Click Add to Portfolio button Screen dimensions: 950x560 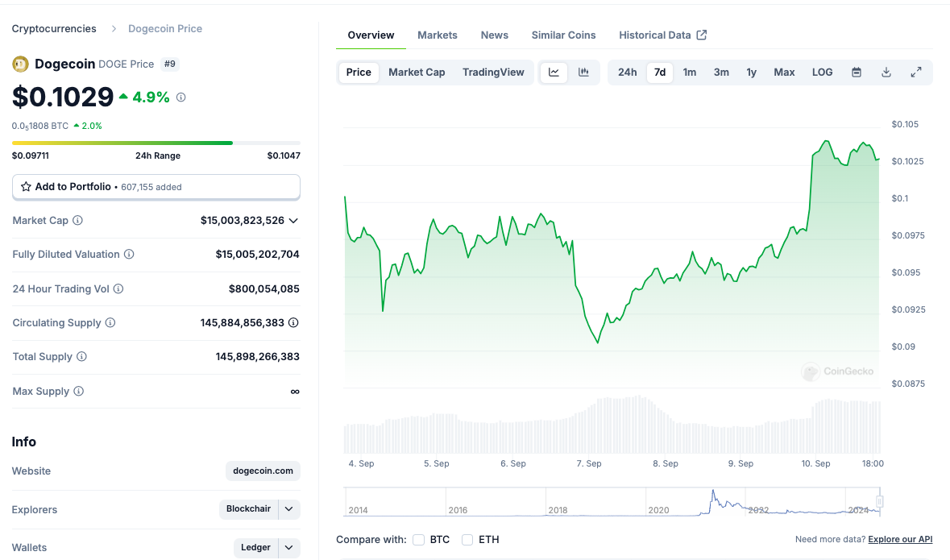click(156, 187)
